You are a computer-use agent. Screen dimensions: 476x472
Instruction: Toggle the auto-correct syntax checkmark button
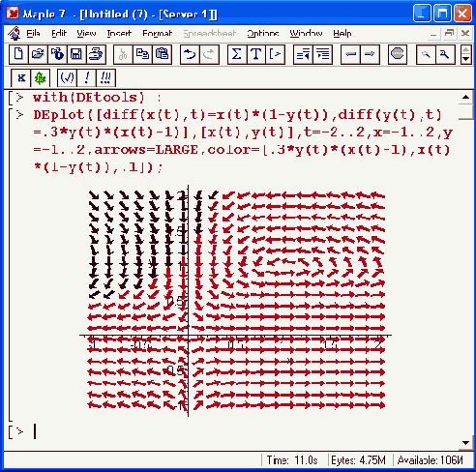tap(67, 78)
